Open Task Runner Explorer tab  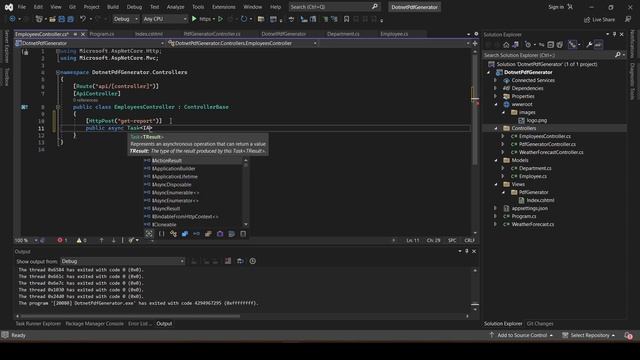(38, 324)
